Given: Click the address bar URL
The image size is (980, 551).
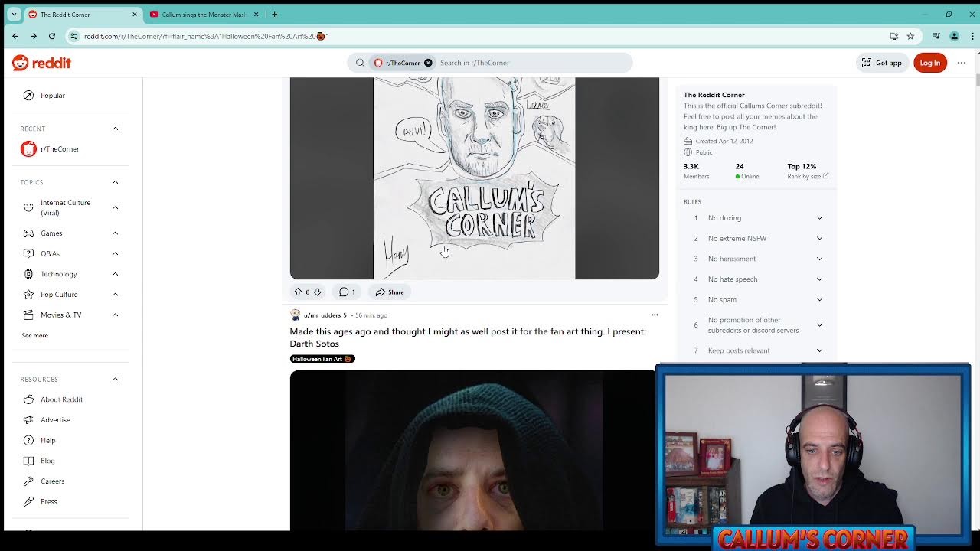Looking at the screenshot, I should (x=205, y=36).
